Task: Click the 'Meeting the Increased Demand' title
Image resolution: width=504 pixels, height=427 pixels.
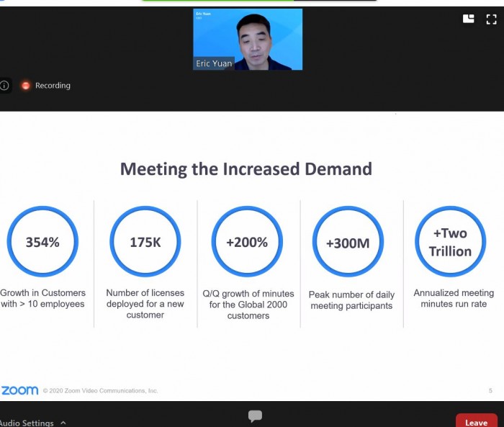Action: [x=246, y=169]
